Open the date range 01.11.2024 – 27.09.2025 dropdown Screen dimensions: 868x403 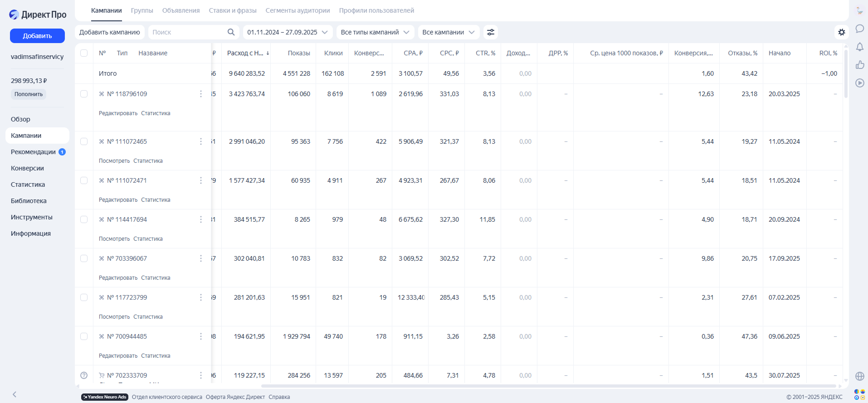[x=288, y=32]
